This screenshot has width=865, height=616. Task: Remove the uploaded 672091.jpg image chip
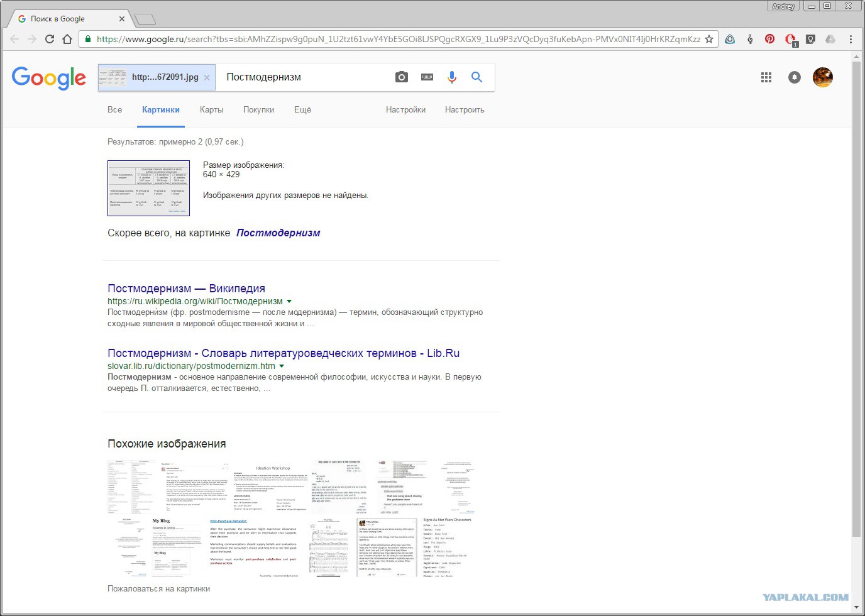(x=207, y=77)
